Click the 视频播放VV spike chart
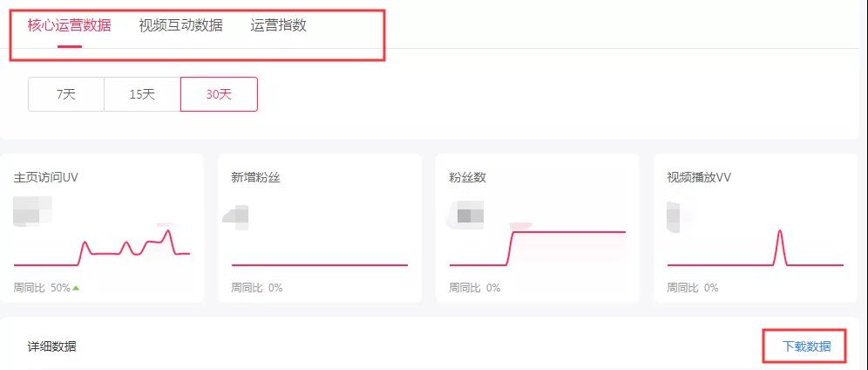Image resolution: width=868 pixels, height=370 pixels. [x=755, y=248]
